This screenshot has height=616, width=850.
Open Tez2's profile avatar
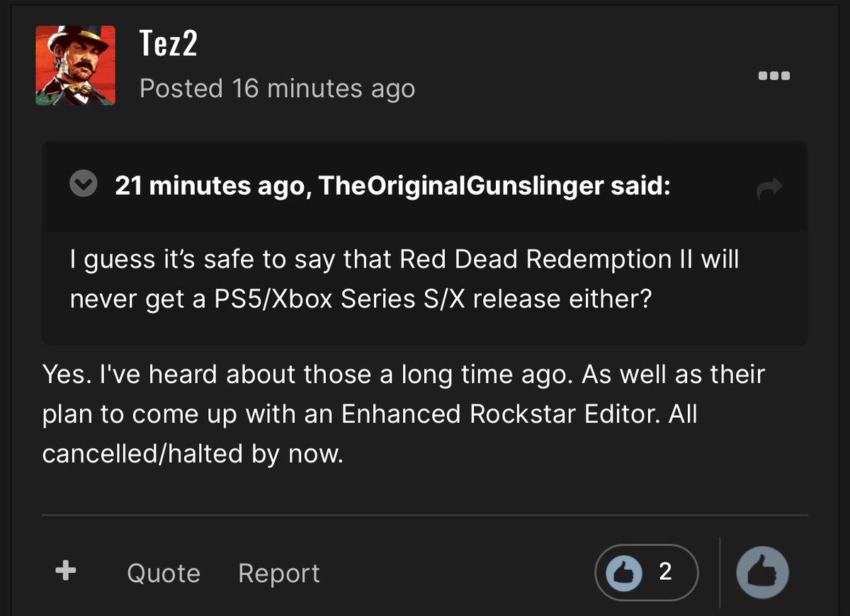click(75, 65)
